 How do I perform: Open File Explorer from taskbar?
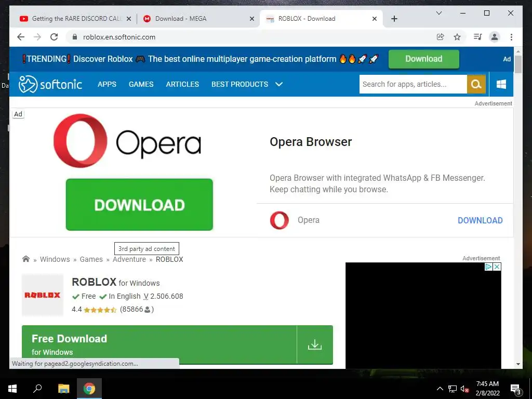pyautogui.click(x=63, y=389)
